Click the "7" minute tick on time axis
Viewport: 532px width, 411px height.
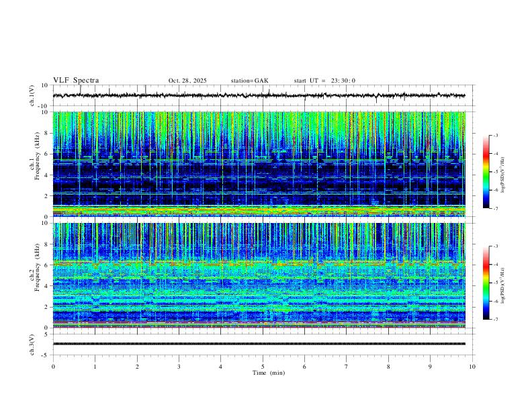pyautogui.click(x=347, y=367)
